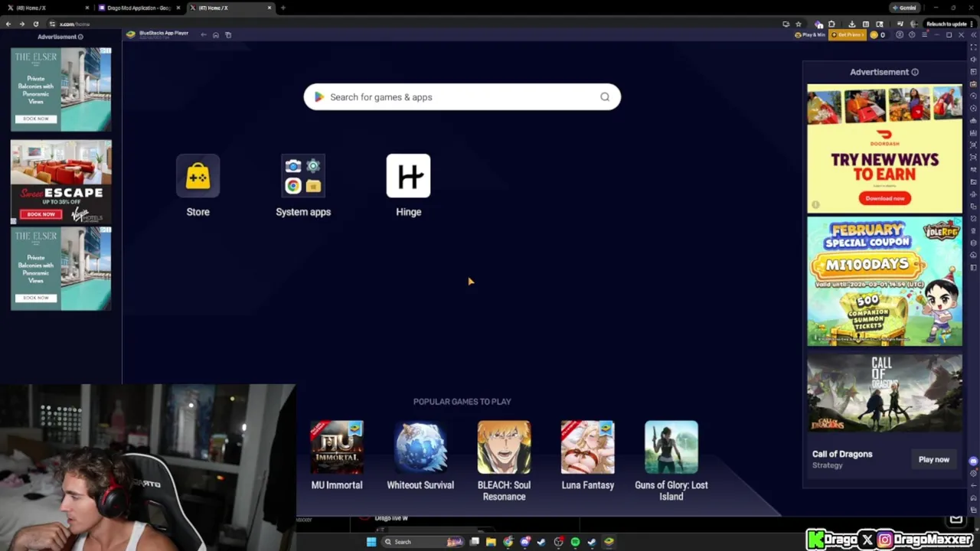Collapse BlueStacks side toolbar chevrons
This screenshot has width=980, height=551.
click(974, 35)
